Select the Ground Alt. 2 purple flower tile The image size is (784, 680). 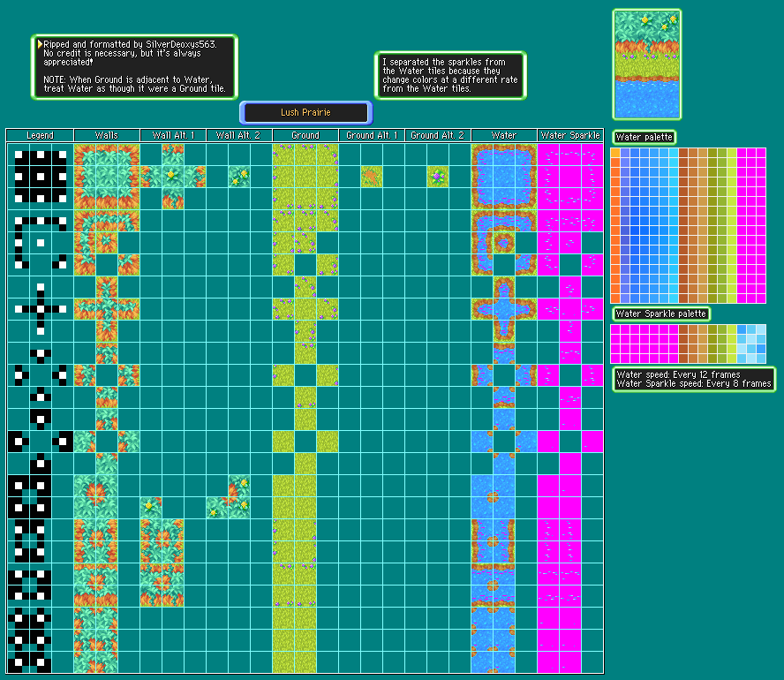point(438,177)
